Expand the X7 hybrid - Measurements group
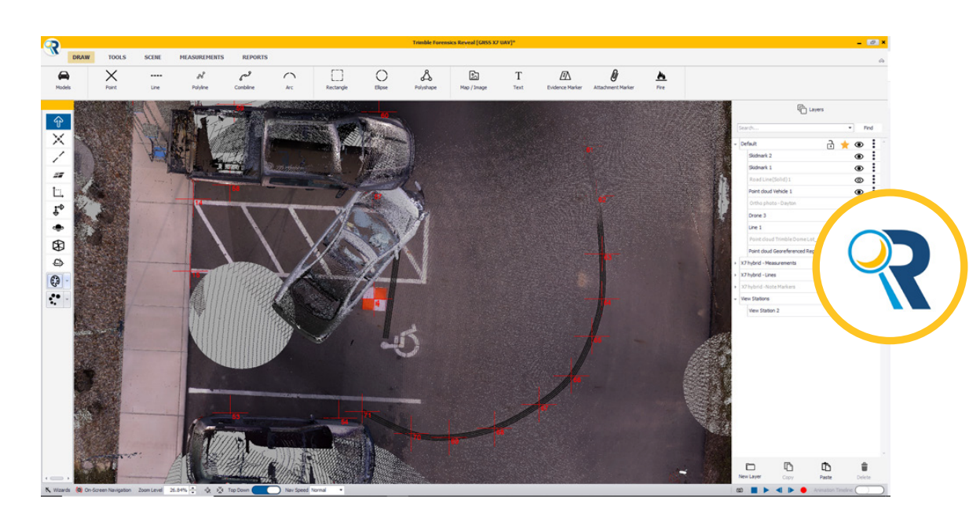Image resolution: width=980 pixels, height=525 pixels. pyautogui.click(x=736, y=263)
